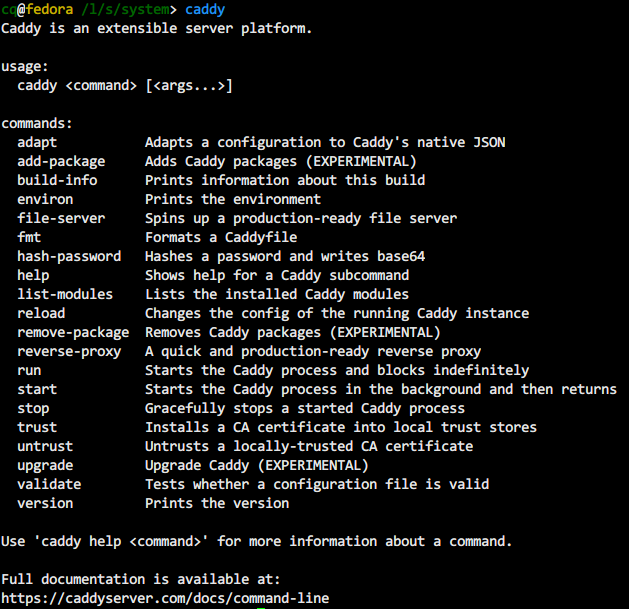Click 'Prints information about this build' description
The height and width of the screenshot is (609, 629).
click(x=285, y=180)
